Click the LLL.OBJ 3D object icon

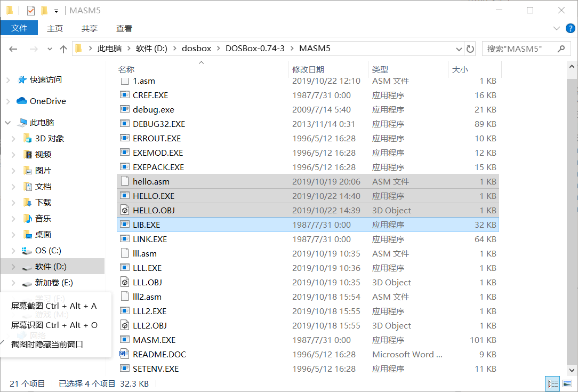(x=125, y=282)
